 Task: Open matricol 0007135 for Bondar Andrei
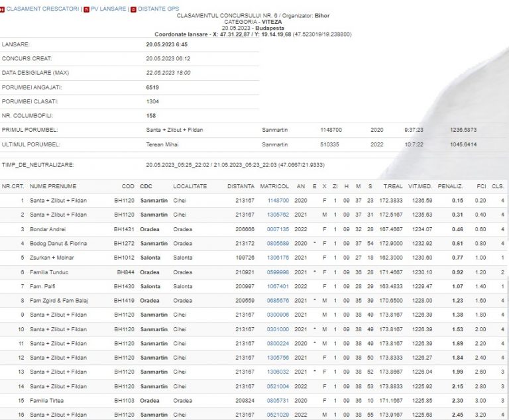[x=278, y=229]
